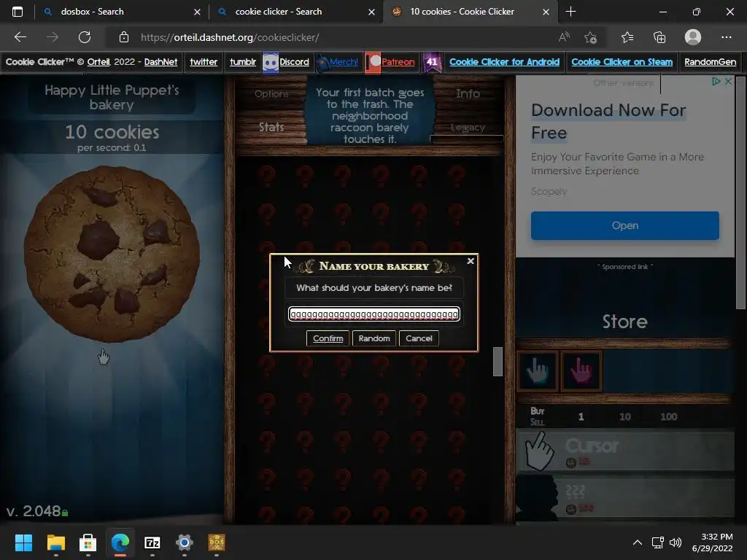Open DOSBox from taskbar
This screenshot has width=747, height=560.
216,542
